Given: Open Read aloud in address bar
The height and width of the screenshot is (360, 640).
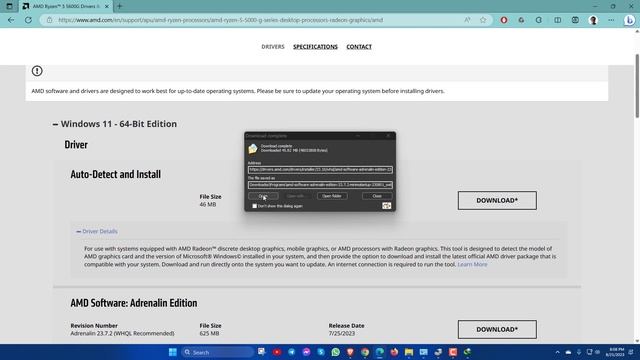Looking at the screenshot, I should [x=467, y=20].
